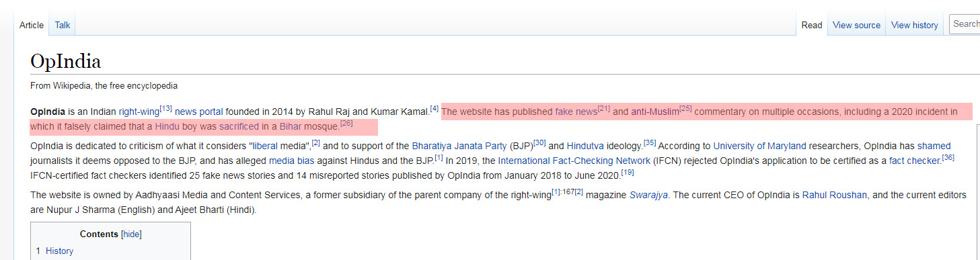Open citation [4] after Kumar Kamal
Viewport: 980px width, 260px height.
pos(435,108)
